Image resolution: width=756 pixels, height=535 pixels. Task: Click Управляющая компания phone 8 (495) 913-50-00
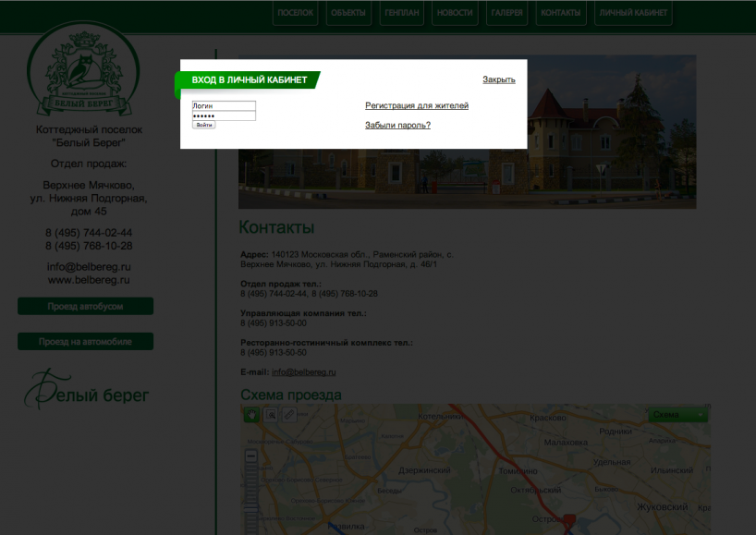tap(274, 322)
